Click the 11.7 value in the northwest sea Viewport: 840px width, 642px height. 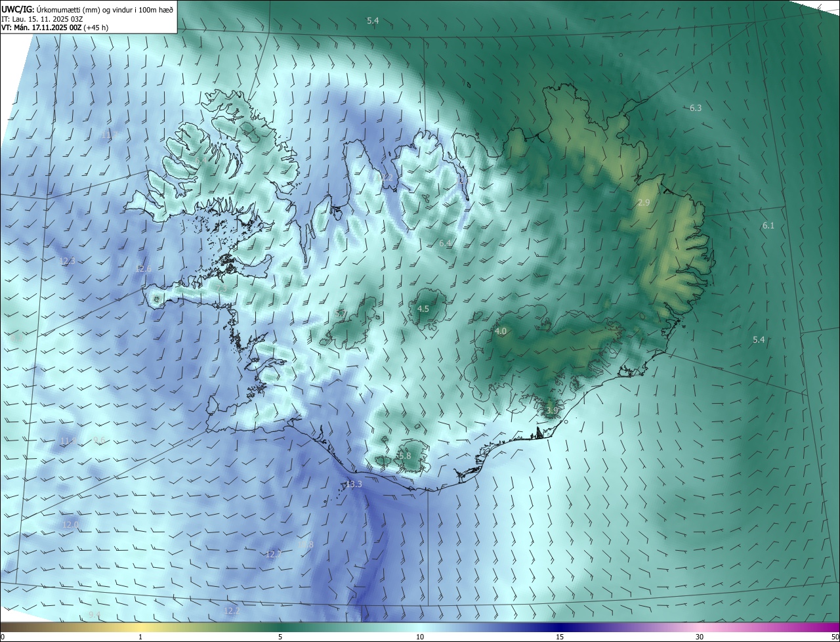(x=110, y=135)
